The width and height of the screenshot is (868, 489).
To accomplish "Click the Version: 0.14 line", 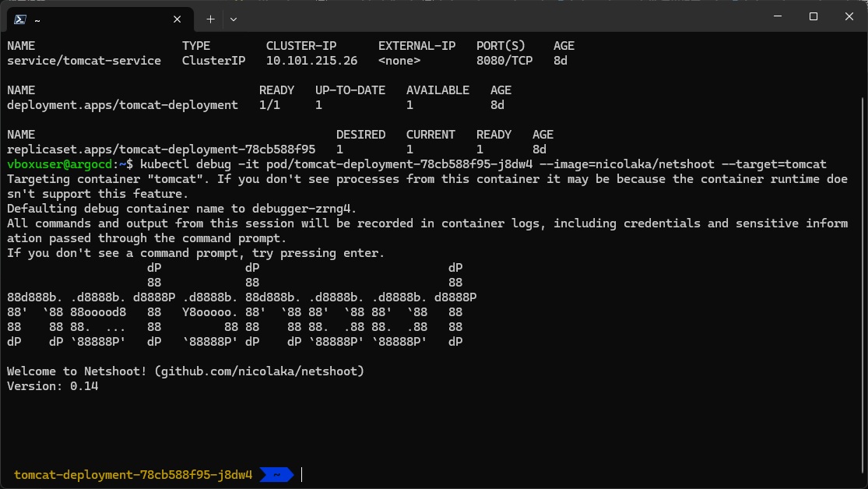I will click(x=53, y=386).
